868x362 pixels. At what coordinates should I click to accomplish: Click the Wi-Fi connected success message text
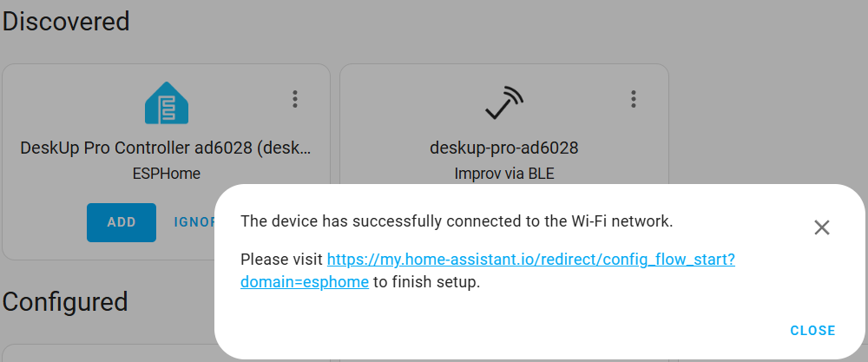pyautogui.click(x=457, y=221)
